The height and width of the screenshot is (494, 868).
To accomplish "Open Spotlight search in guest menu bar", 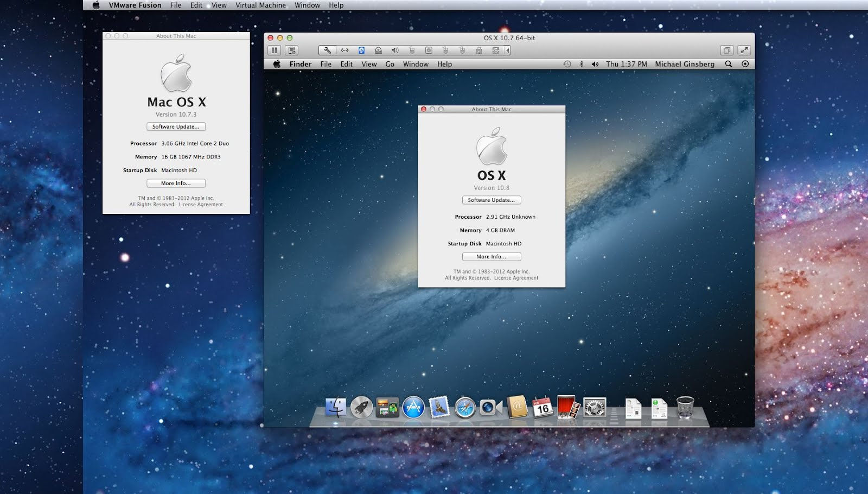I will [729, 64].
